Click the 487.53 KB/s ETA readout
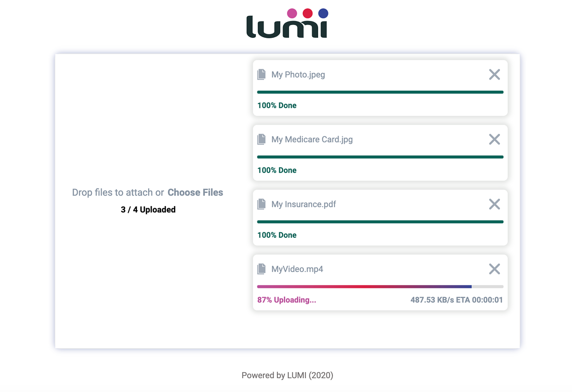 click(x=457, y=300)
